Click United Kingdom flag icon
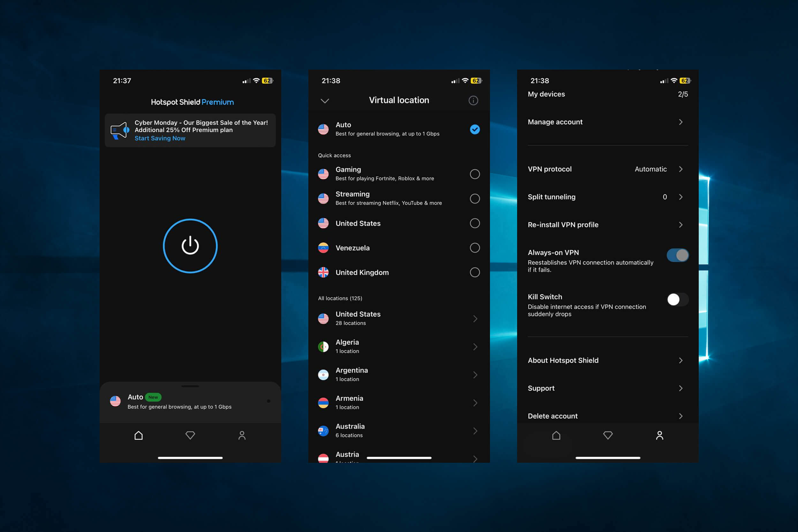Image resolution: width=798 pixels, height=532 pixels. pos(323,272)
